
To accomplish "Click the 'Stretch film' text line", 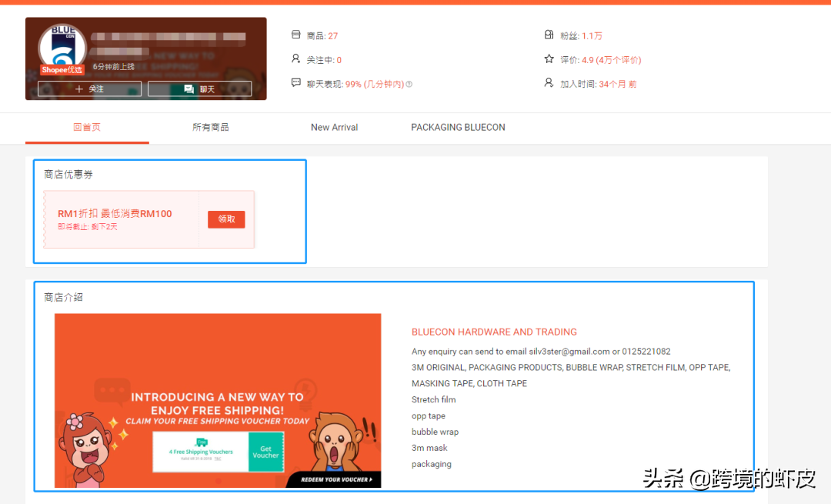I will pos(433,399).
